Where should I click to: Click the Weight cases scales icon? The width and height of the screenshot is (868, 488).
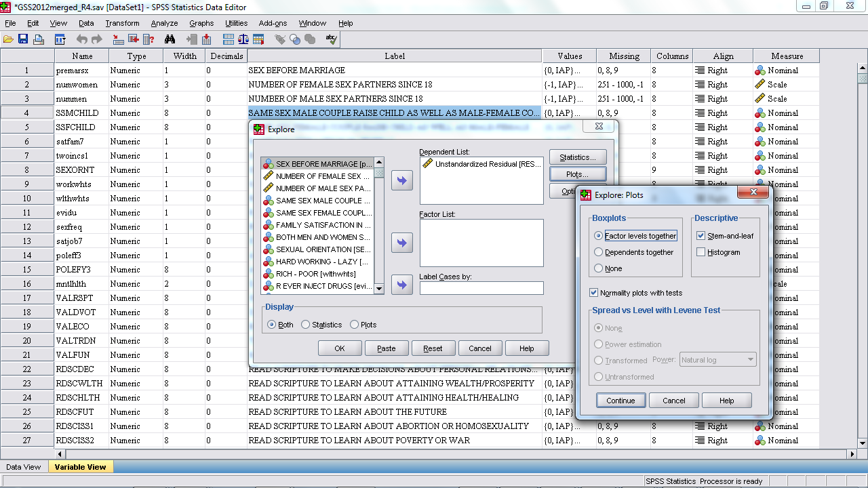[x=243, y=39]
